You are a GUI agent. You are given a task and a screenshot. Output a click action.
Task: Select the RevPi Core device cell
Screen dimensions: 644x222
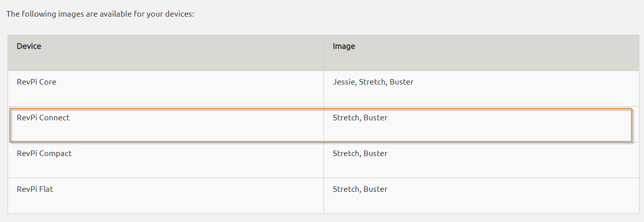point(166,89)
